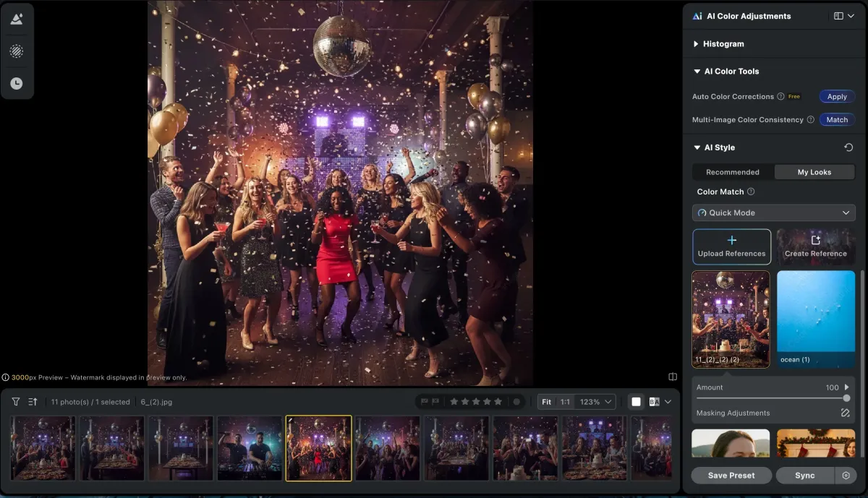
Task: Open the Quick Mode dropdown
Action: coord(773,212)
